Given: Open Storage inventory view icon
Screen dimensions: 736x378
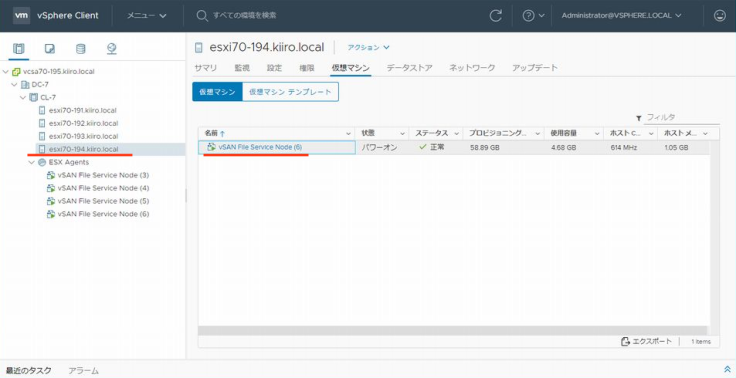Looking at the screenshot, I should click(81, 48).
